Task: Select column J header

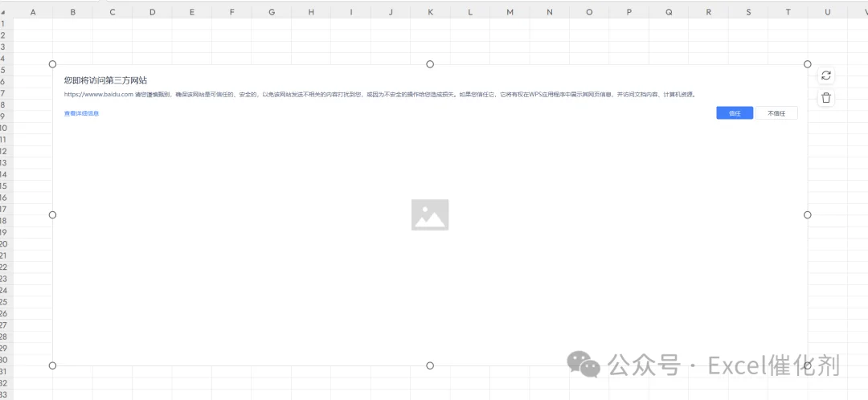Action: pos(391,12)
